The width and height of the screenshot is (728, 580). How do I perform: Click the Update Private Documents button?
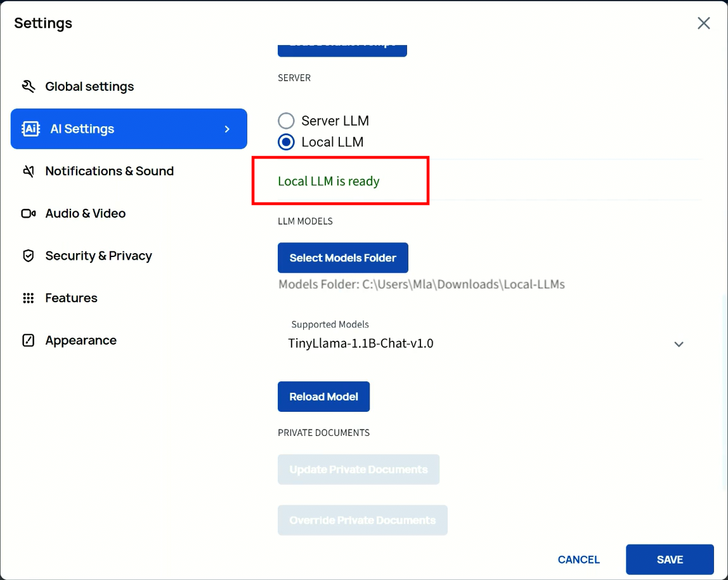(358, 470)
